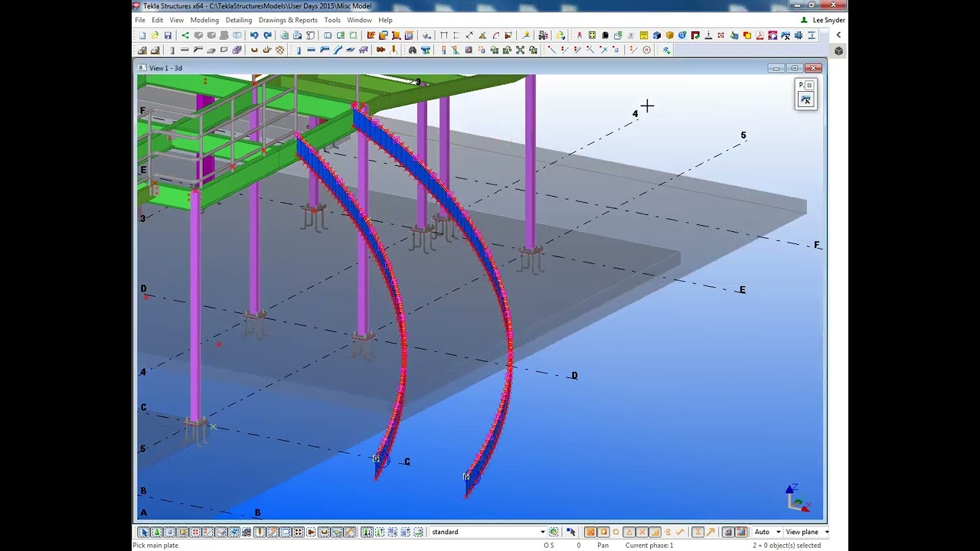980x551 pixels.
Task: Select the concrete beam tool
Action: point(185,50)
